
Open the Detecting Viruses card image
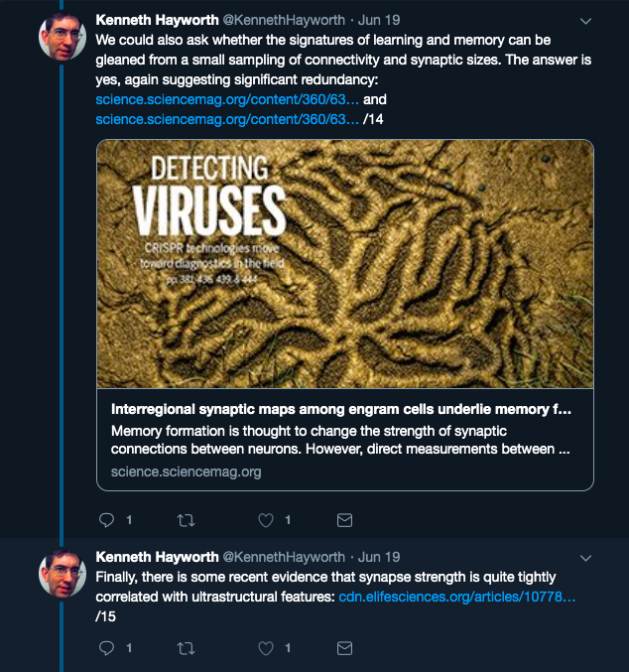point(345,264)
